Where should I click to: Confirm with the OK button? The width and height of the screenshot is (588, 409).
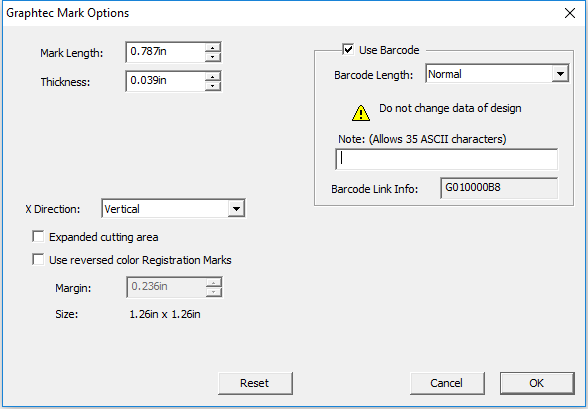537,383
